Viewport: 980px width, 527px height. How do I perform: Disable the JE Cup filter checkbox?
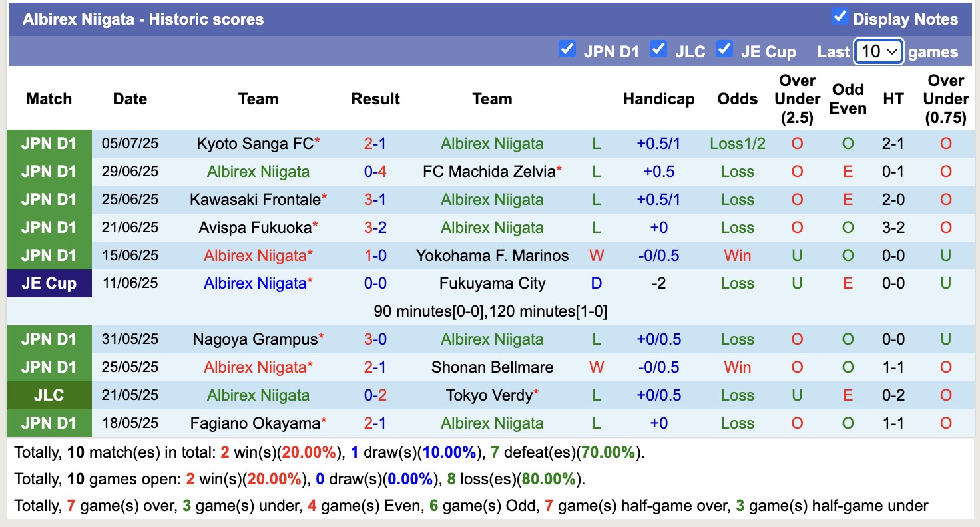click(724, 49)
